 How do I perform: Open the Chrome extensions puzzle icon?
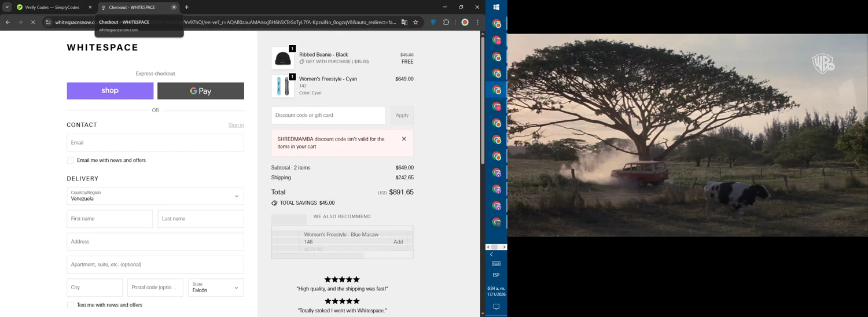(446, 23)
